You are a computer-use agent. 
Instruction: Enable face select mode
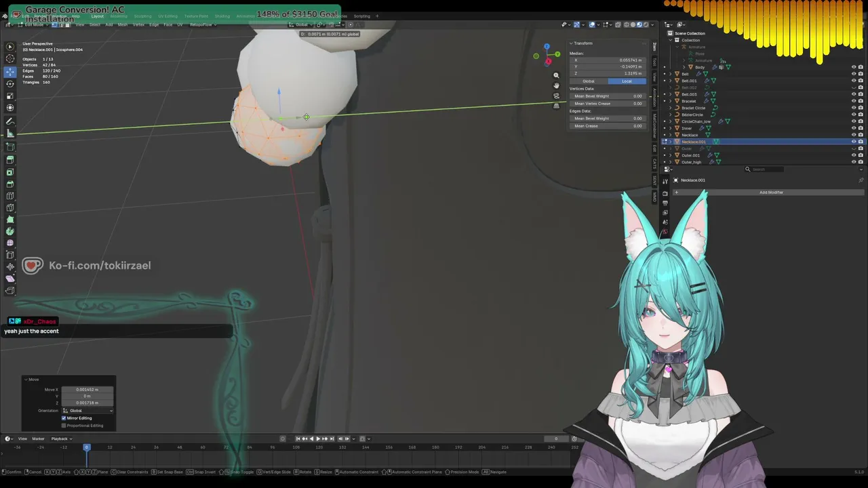coord(66,24)
